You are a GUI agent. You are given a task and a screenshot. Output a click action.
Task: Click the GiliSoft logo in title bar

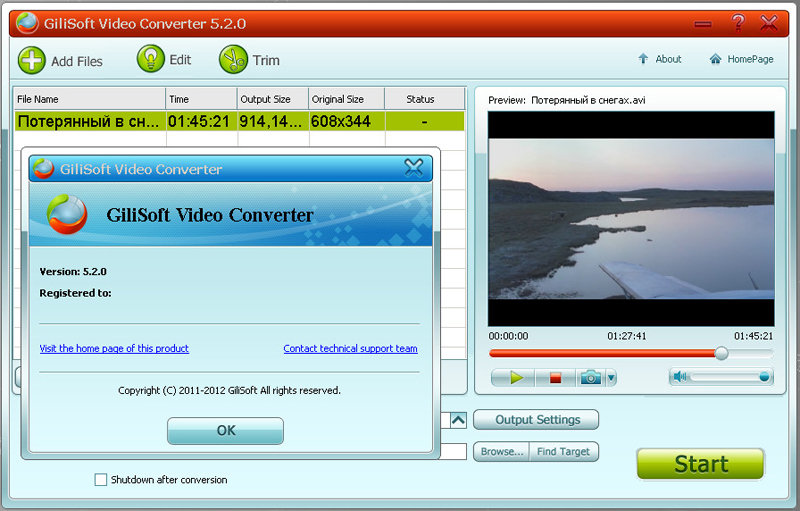pos(27,23)
